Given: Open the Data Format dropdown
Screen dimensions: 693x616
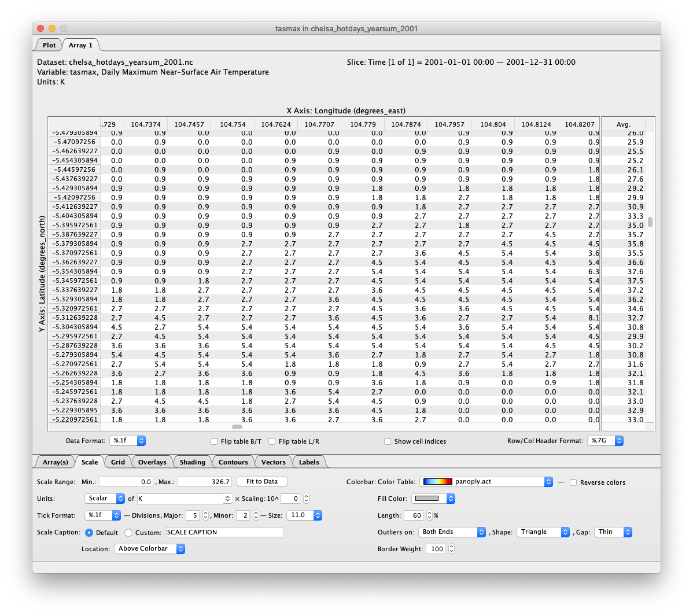Looking at the screenshot, I should pos(128,441).
